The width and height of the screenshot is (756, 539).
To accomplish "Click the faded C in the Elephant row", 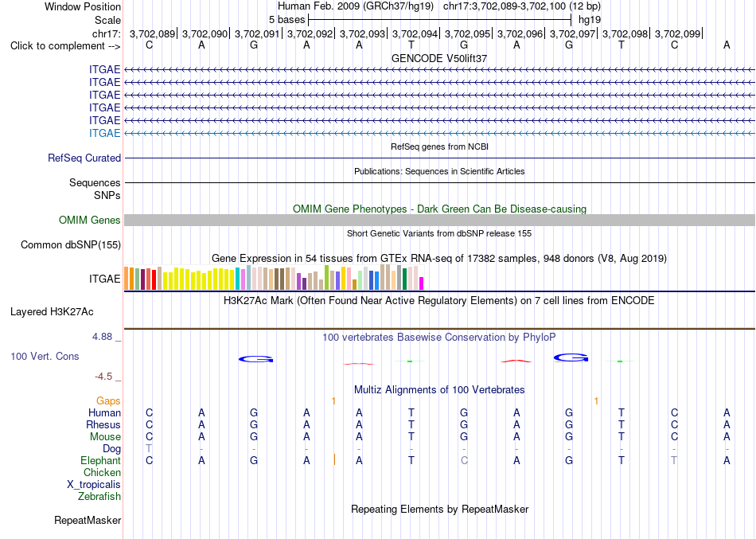I will pyautogui.click(x=464, y=461).
